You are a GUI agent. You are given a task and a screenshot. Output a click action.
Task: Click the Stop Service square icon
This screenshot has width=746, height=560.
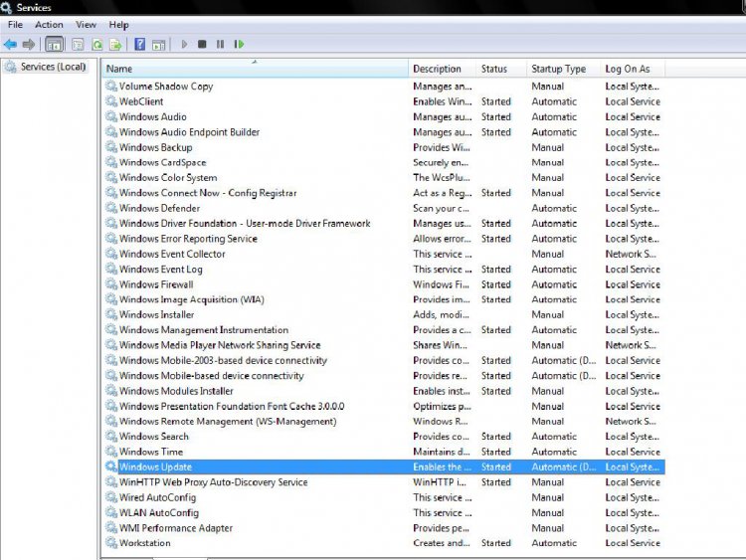(202, 44)
